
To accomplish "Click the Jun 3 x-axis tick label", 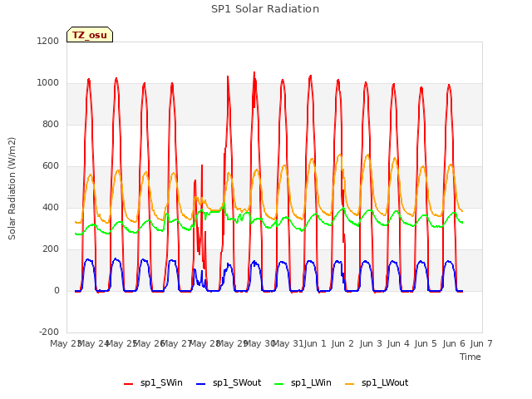I will [x=371, y=343].
